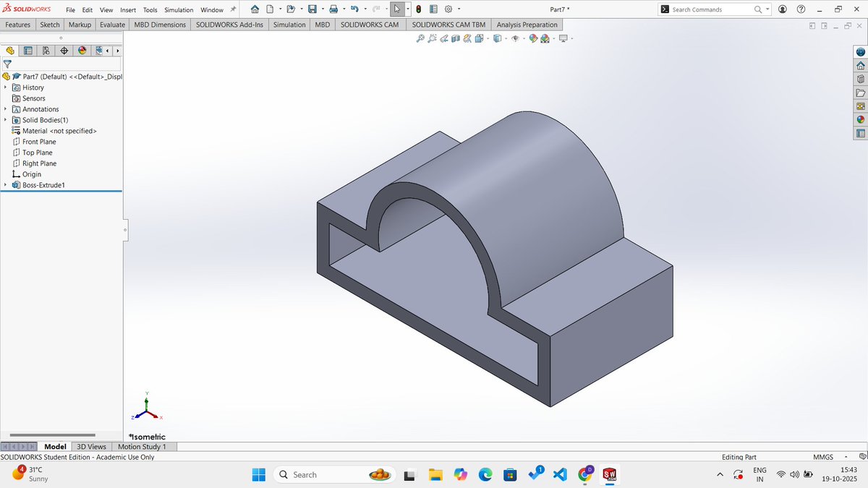Click the Rebuild traffic light icon

pyautogui.click(x=420, y=9)
